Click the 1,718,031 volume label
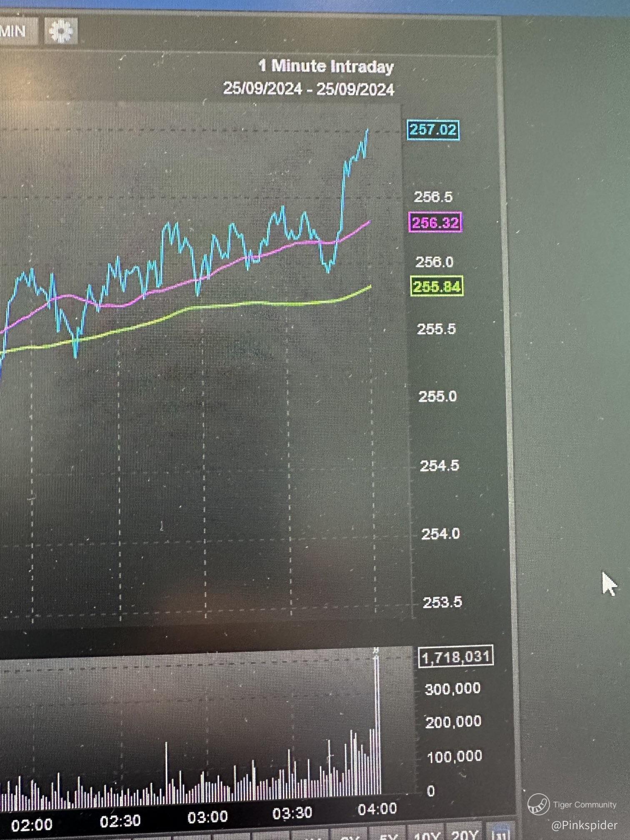 (x=455, y=657)
